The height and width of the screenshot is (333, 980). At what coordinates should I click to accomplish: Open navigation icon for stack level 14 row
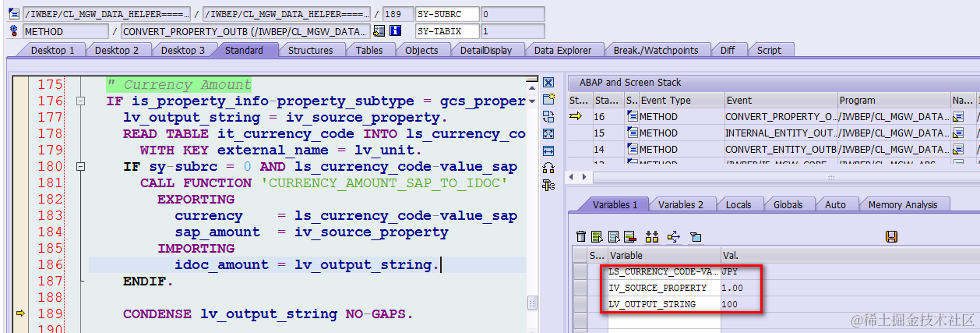(958, 150)
